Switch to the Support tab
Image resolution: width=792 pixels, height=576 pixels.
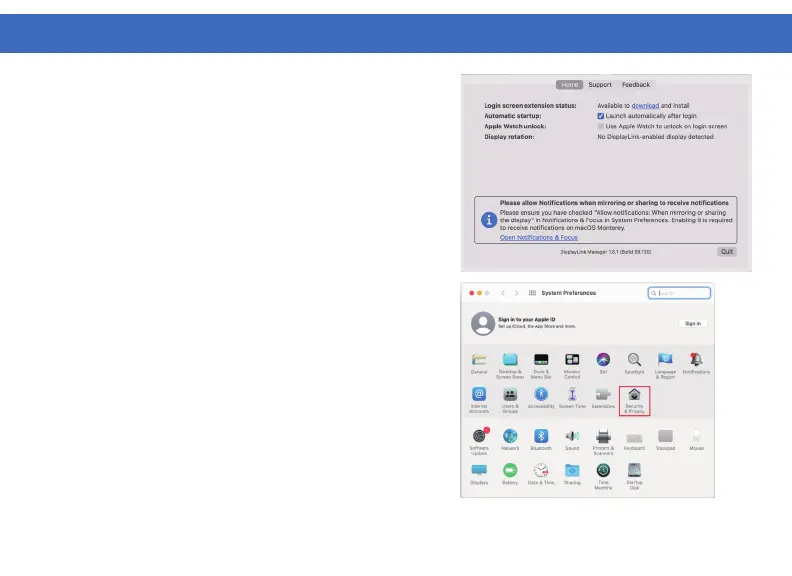(x=600, y=85)
